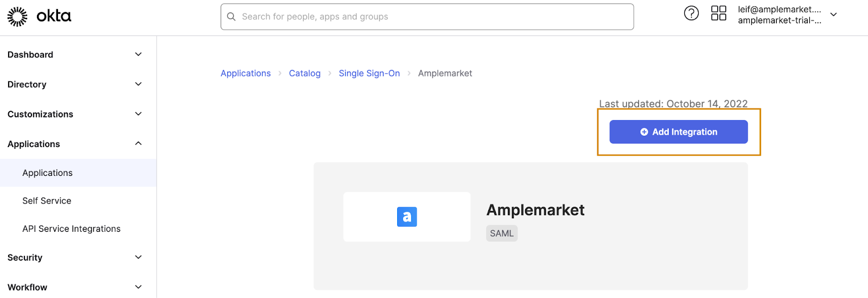Click the plus icon on Add Integration
Image resolution: width=868 pixels, height=298 pixels.
[644, 132]
